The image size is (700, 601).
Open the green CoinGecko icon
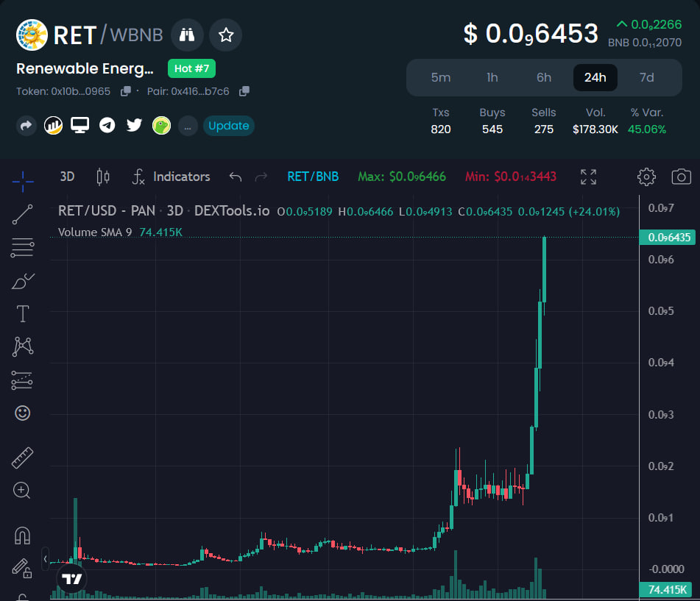(161, 126)
